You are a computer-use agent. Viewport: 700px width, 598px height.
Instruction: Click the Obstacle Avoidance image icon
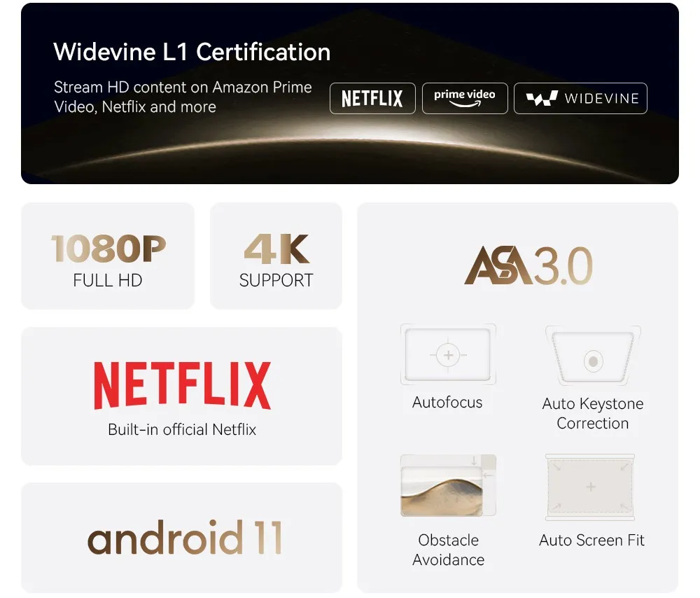point(448,485)
